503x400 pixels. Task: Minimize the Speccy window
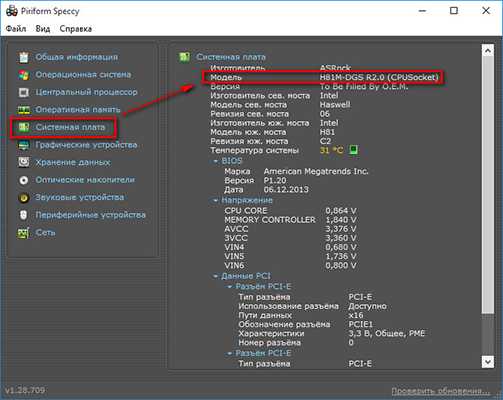422,11
